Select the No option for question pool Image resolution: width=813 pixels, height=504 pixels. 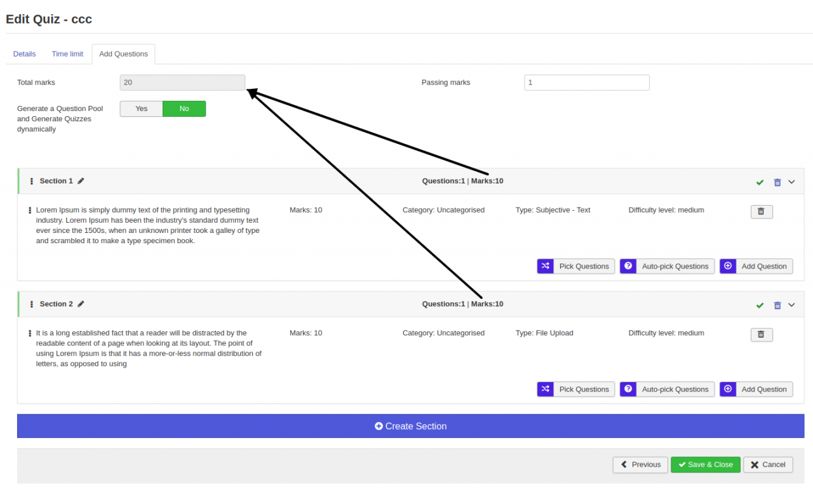[x=184, y=109]
